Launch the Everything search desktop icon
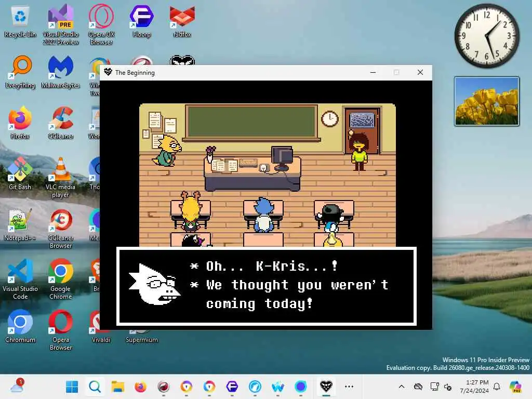The height and width of the screenshot is (399, 532). click(20, 72)
